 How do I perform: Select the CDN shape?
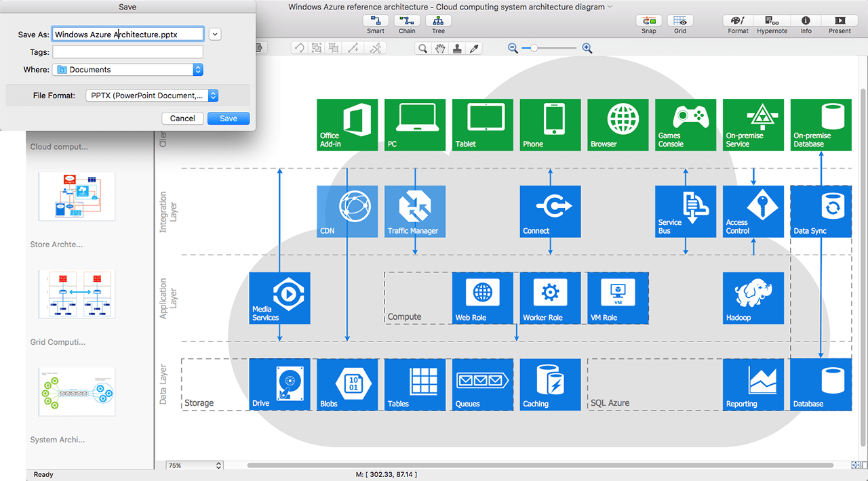click(x=347, y=211)
